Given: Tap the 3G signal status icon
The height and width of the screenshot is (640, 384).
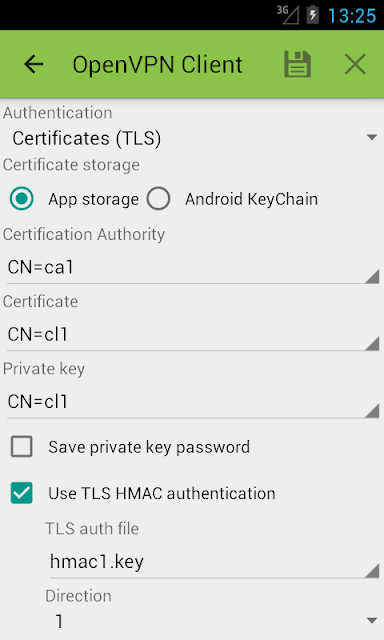Looking at the screenshot, I should pos(288,15).
